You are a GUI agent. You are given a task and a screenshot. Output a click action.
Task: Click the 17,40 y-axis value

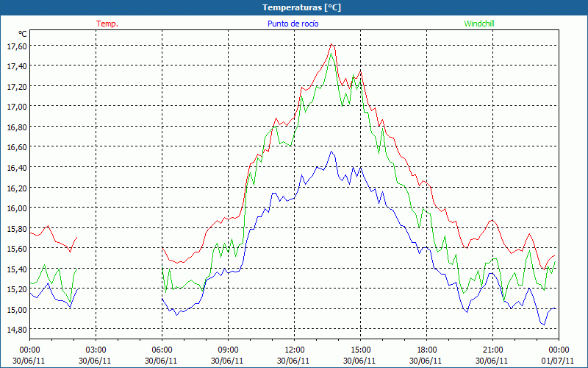17,66
